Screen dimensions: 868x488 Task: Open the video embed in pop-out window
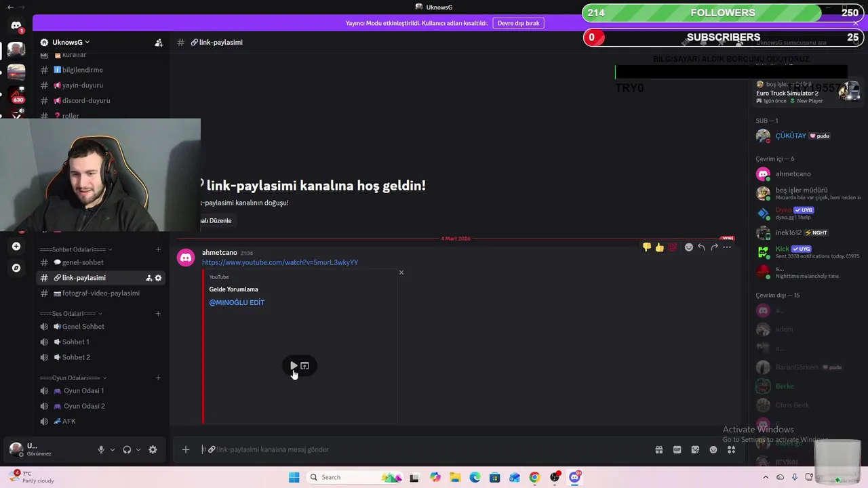(305, 366)
